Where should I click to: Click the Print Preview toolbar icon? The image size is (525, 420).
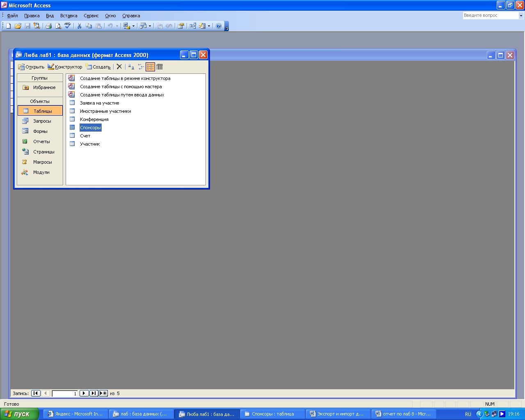pyautogui.click(x=58, y=26)
